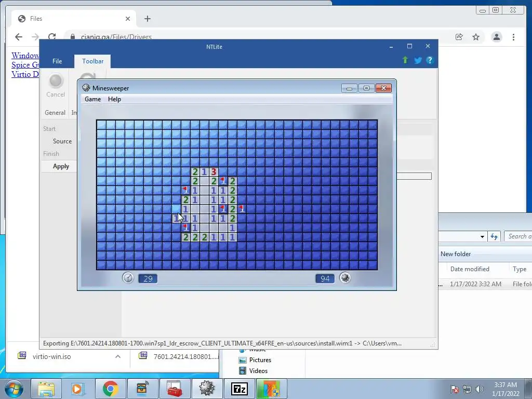
Task: Open the Virtio Drivers link on the page
Action: [x=25, y=74]
